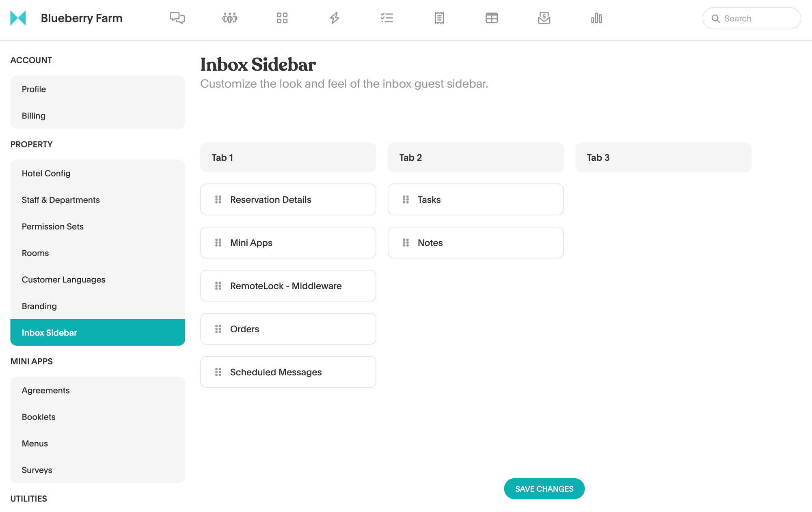The image size is (812, 512).
Task: Navigate to Agreements mini app
Action: [45, 390]
